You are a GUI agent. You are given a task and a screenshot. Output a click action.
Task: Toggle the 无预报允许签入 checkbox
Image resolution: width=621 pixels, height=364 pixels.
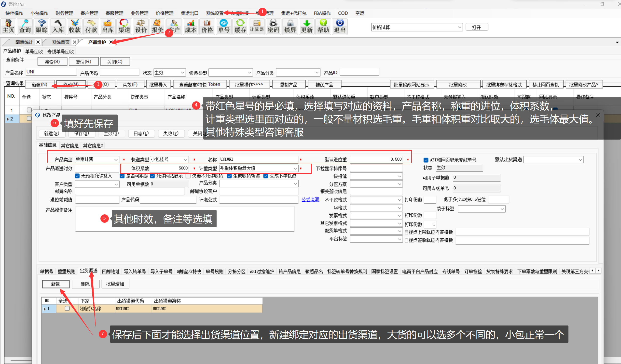[x=77, y=176]
